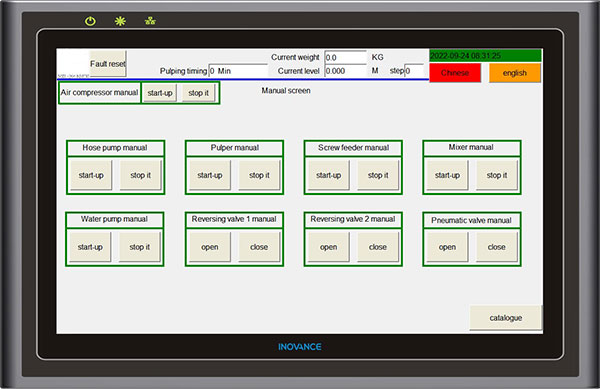The height and width of the screenshot is (389, 600).
Task: Start the screw feeder
Action: pos(328,175)
